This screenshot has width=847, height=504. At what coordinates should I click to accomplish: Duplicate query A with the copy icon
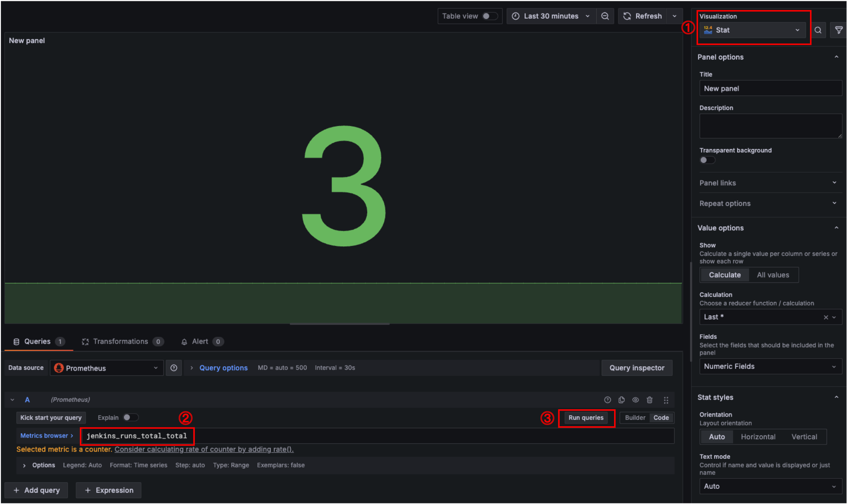[621, 400]
